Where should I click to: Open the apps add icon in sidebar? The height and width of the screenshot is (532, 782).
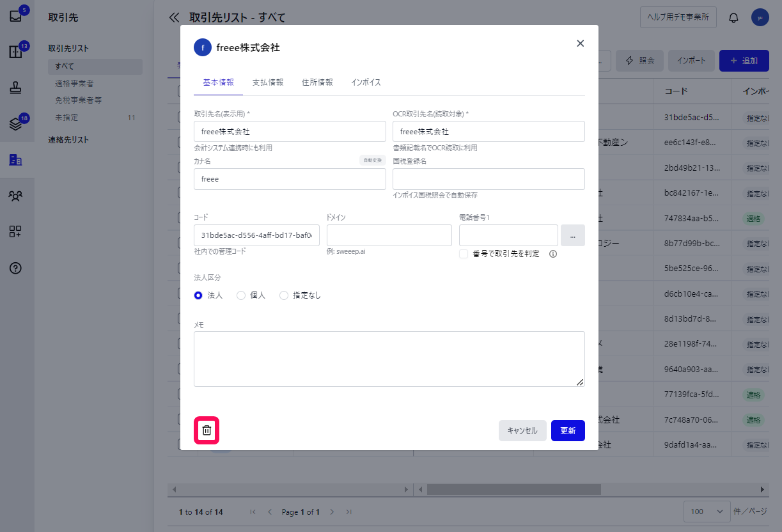(x=16, y=231)
